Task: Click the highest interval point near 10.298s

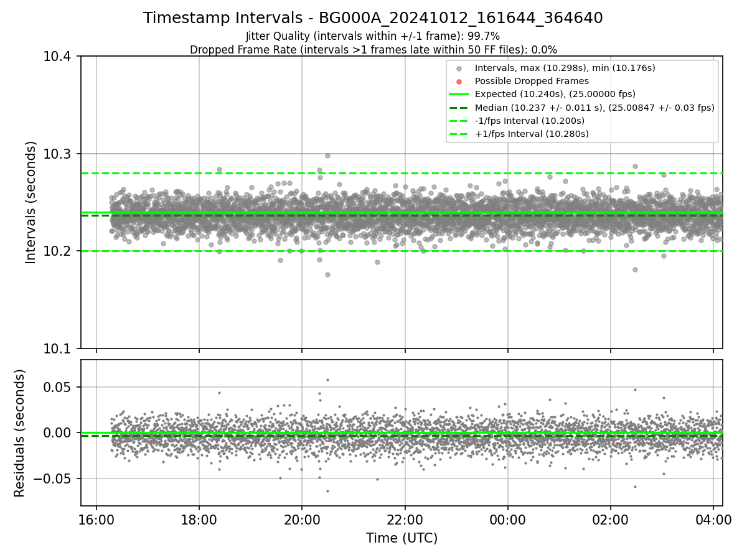Action: click(x=327, y=156)
